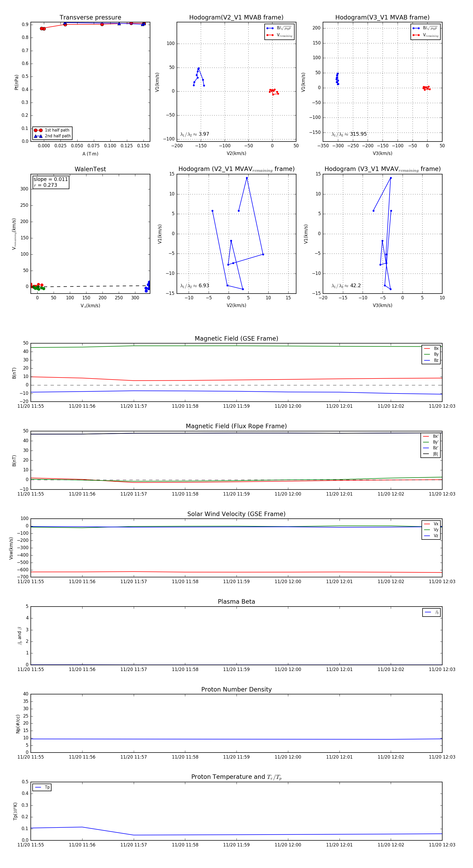Select the 'Proton Temperature and Te/Tp' title
This screenshot has height=868, width=473.
236,777
